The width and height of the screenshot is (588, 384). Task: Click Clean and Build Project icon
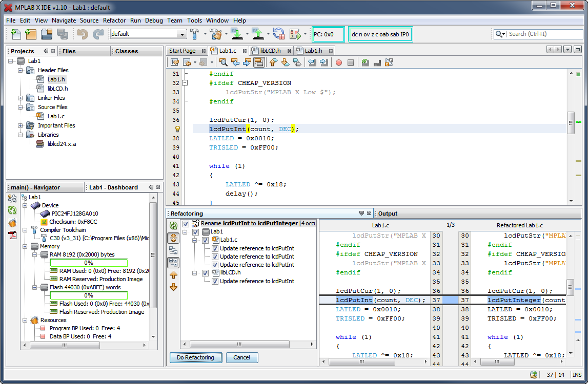pyautogui.click(x=216, y=34)
